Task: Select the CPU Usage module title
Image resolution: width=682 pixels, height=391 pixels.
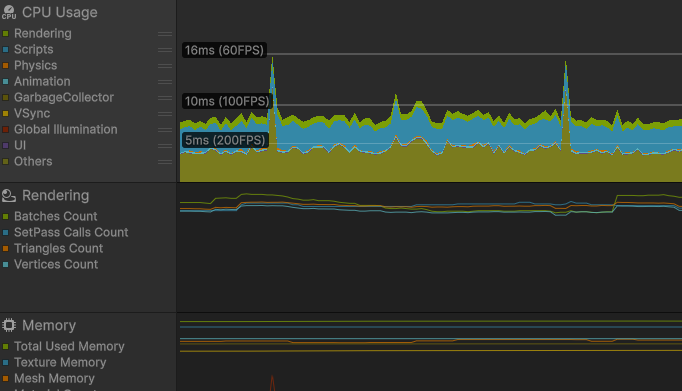Action: (x=60, y=13)
